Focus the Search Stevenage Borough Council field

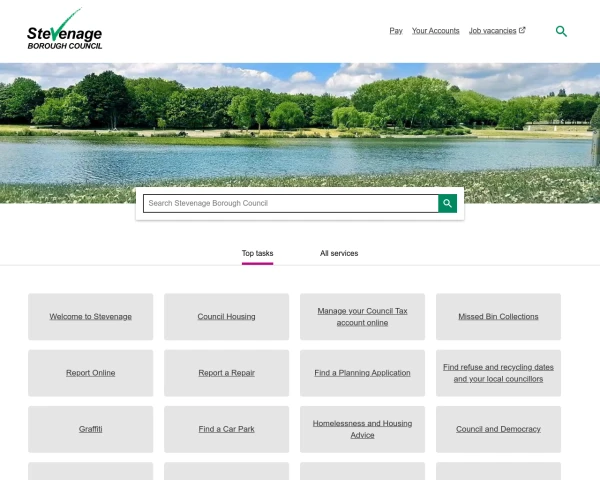tap(291, 203)
